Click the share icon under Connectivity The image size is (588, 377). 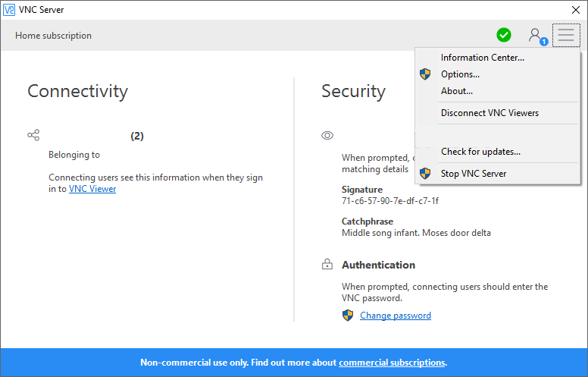click(33, 135)
